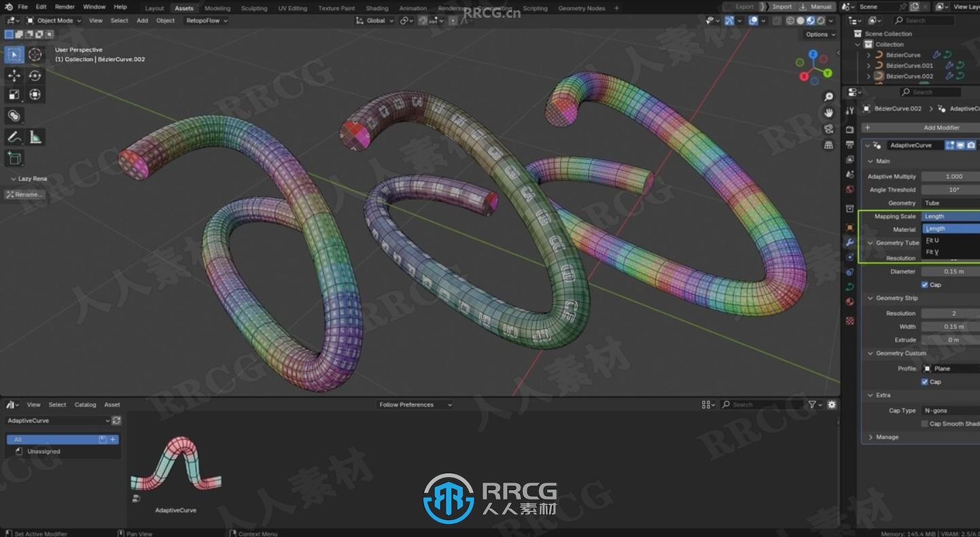Open the Modifiers wrench tab in properties
The height and width of the screenshot is (537, 980).
pyautogui.click(x=850, y=243)
